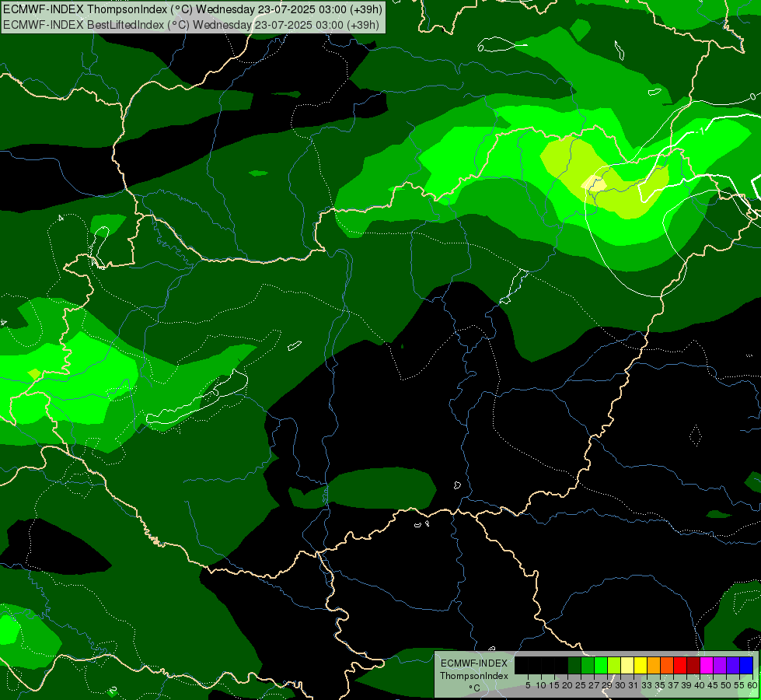The height and width of the screenshot is (700, 761).
Task: Click the ThompsonIndex label in the legend
Action: coord(474,676)
